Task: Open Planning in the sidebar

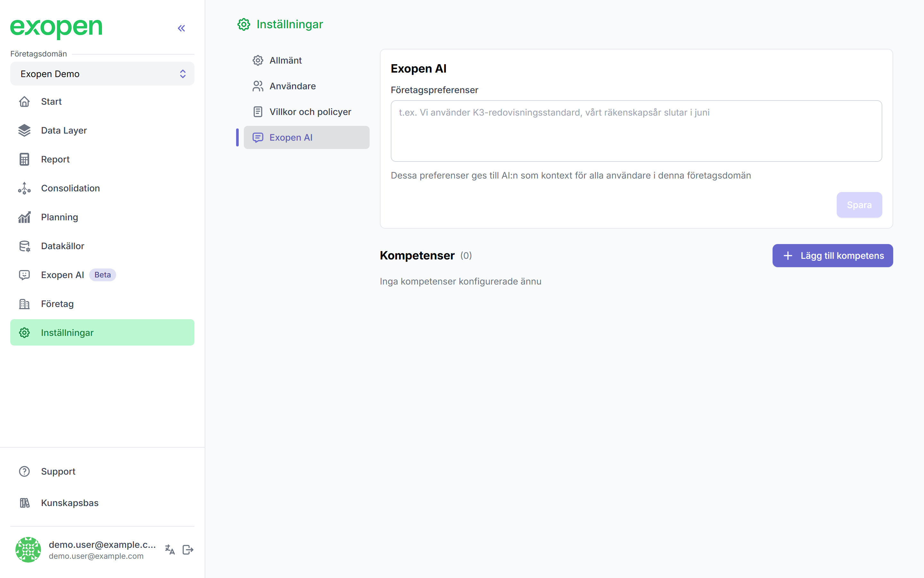Action: [102, 217]
